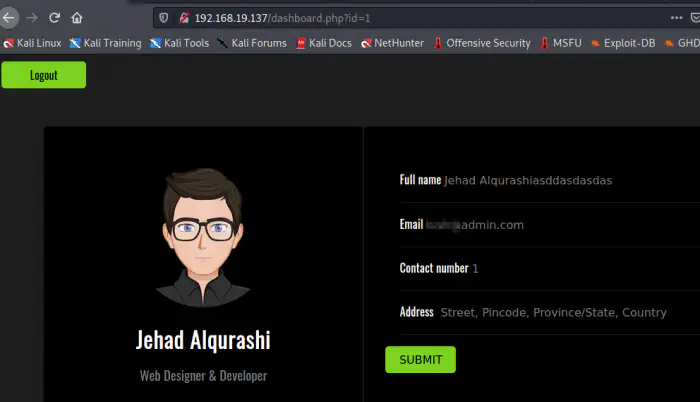Image resolution: width=700 pixels, height=402 pixels.
Task: Open the Kali Training bookmark
Action: tap(105, 43)
